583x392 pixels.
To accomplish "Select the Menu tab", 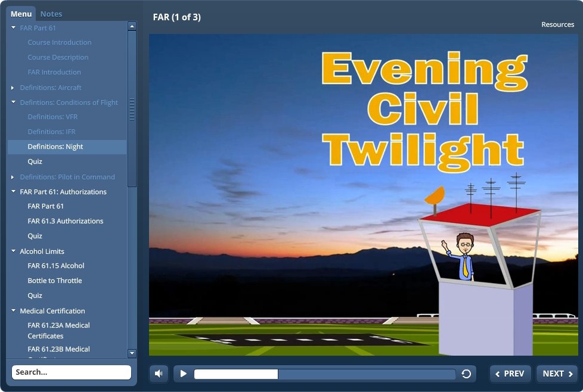I will pyautogui.click(x=21, y=14).
